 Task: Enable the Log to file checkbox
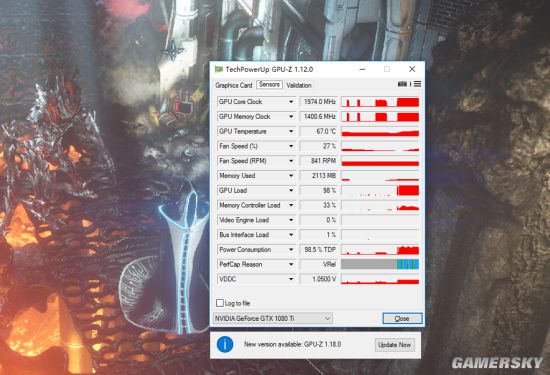coord(220,303)
